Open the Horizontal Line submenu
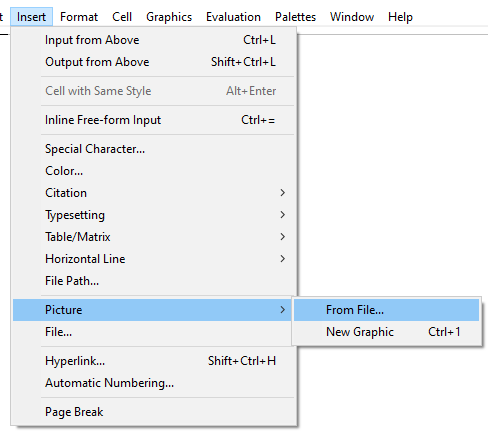The width and height of the screenshot is (488, 431). click(154, 259)
